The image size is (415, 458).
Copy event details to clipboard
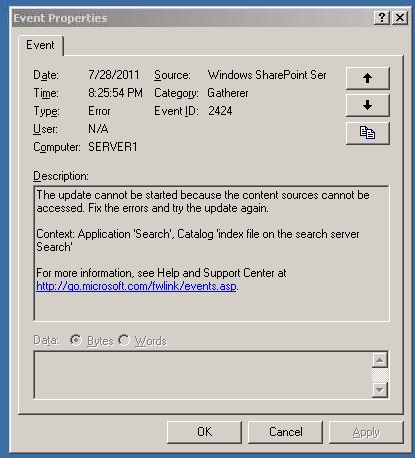point(368,133)
